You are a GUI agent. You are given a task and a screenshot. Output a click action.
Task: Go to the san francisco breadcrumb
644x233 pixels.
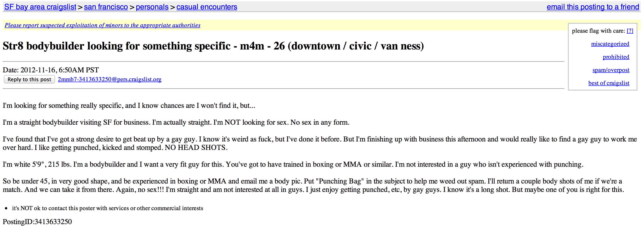tap(106, 7)
